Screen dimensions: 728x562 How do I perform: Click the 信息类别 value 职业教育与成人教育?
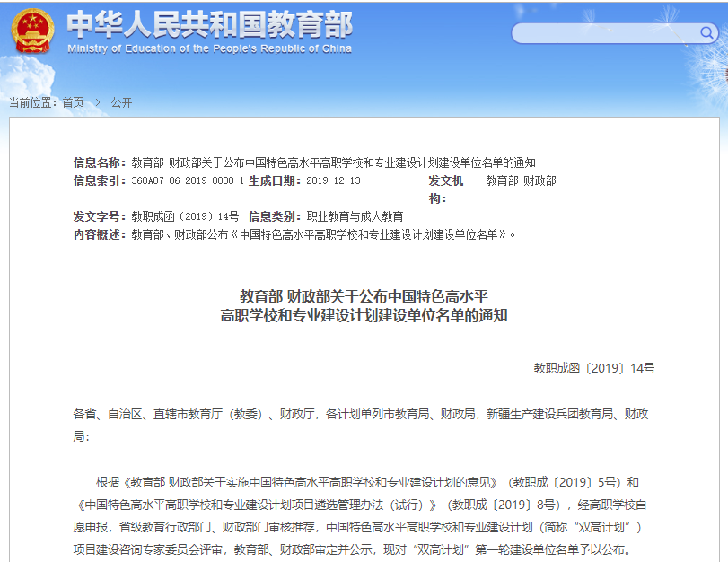click(x=355, y=216)
